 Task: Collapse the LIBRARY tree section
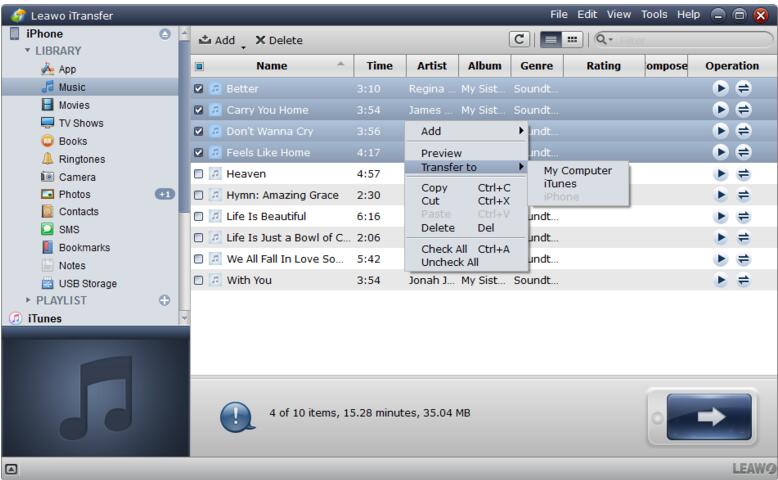30,51
